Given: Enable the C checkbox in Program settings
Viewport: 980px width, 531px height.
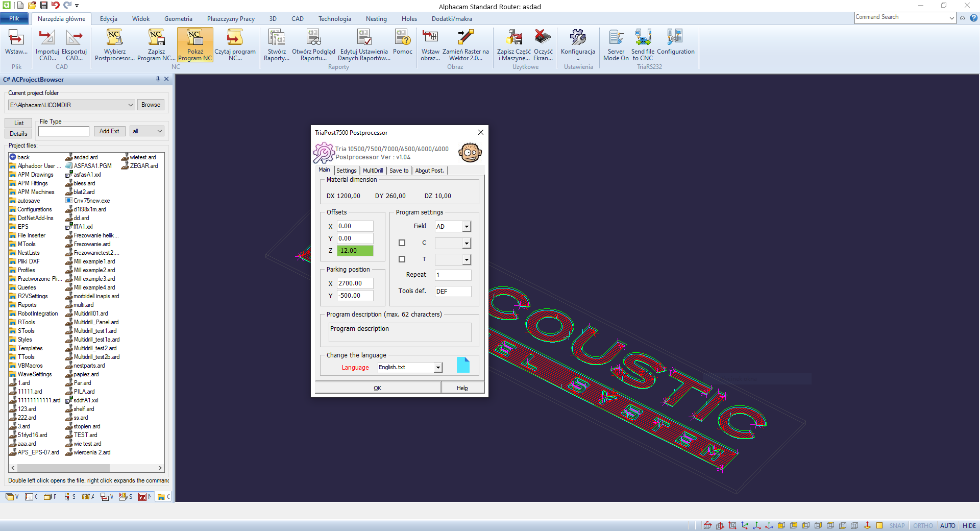Looking at the screenshot, I should [402, 243].
